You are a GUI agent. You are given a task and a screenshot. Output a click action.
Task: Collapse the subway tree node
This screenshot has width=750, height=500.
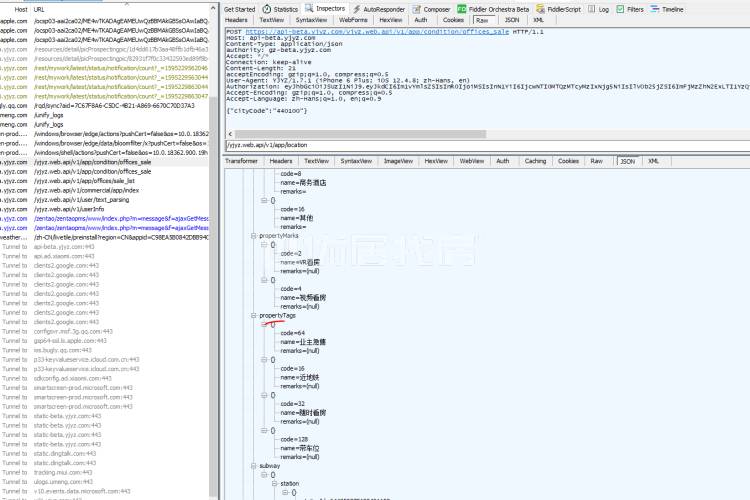pyautogui.click(x=254, y=466)
